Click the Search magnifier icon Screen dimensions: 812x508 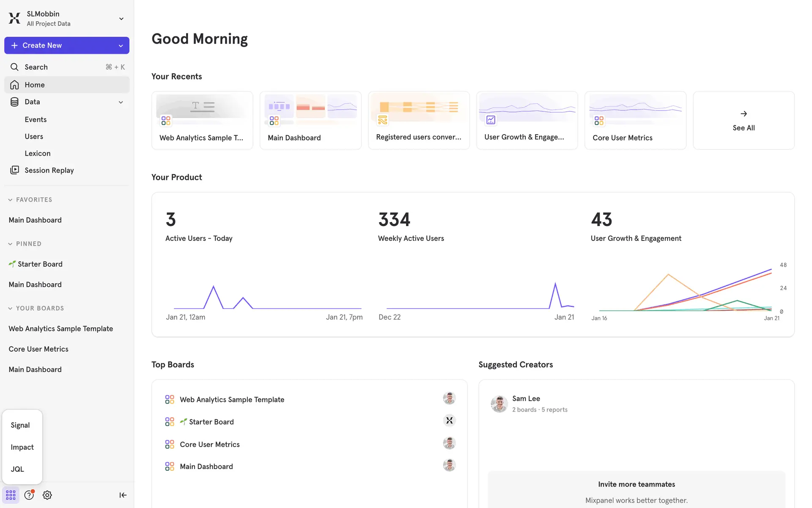tap(14, 67)
